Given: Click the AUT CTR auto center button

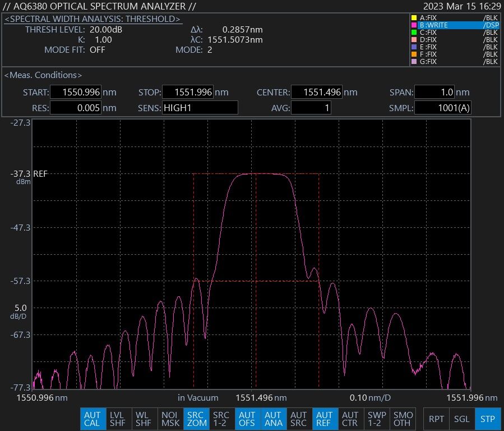Looking at the screenshot, I should click(350, 419).
